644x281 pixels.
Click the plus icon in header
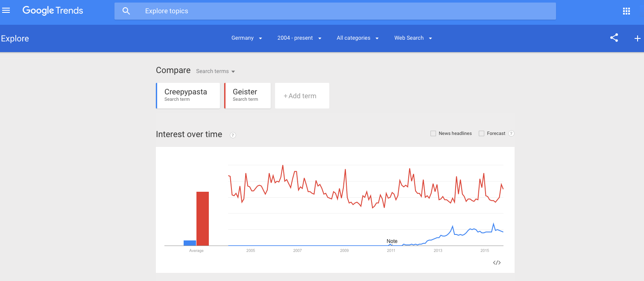(637, 38)
